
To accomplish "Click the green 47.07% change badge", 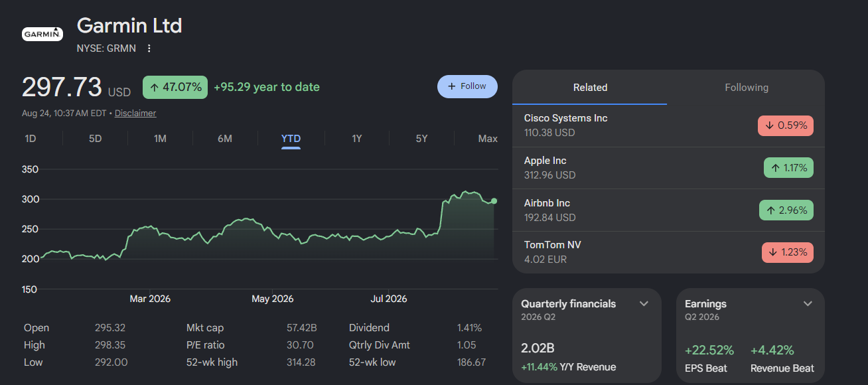I will pyautogui.click(x=175, y=87).
